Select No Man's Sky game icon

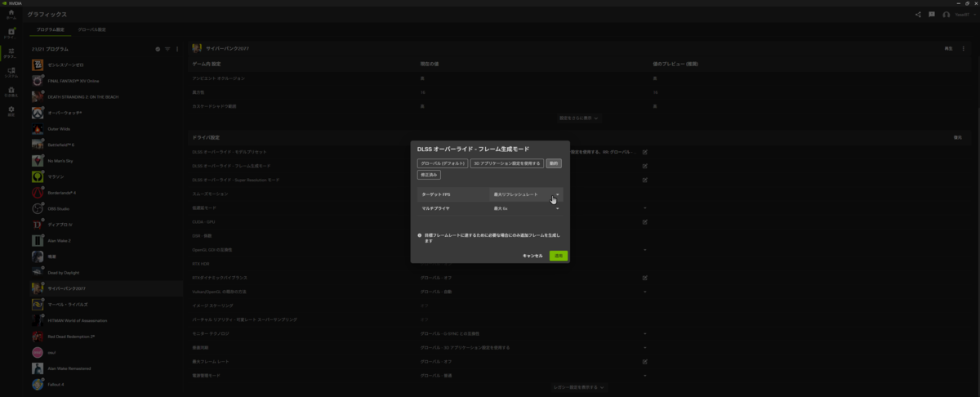38,160
